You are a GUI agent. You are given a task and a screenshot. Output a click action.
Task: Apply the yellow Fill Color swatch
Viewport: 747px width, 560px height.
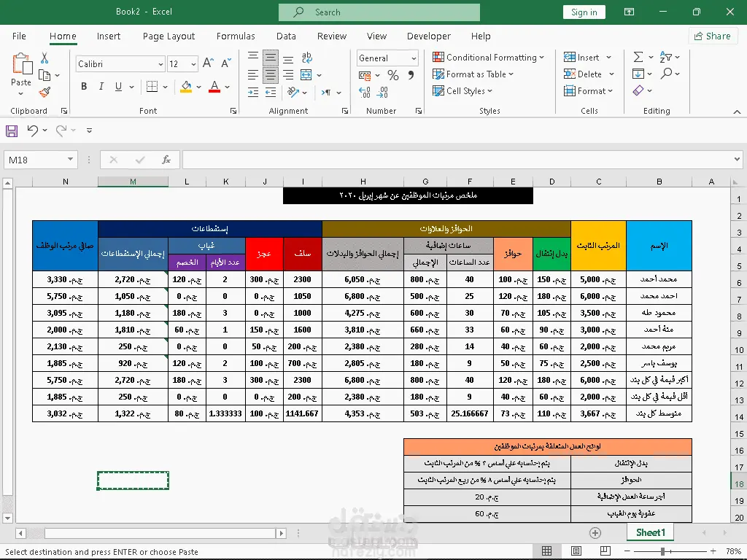(186, 87)
